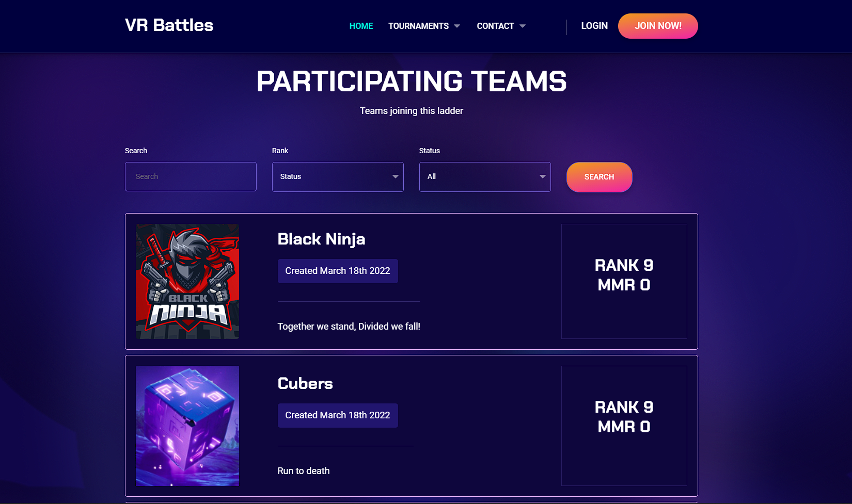Viewport: 852px width, 504px height.
Task: Expand the CONTACT dropdown arrow
Action: coord(523,26)
